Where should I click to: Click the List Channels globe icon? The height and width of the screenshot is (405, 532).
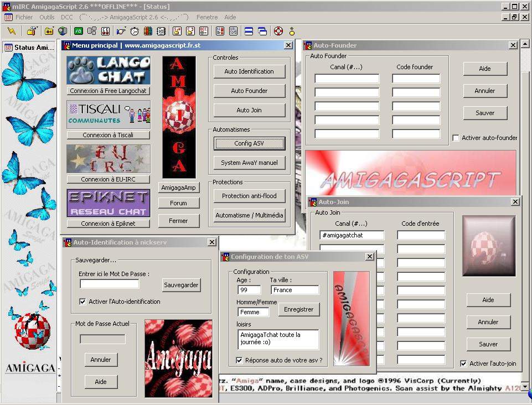click(x=63, y=32)
